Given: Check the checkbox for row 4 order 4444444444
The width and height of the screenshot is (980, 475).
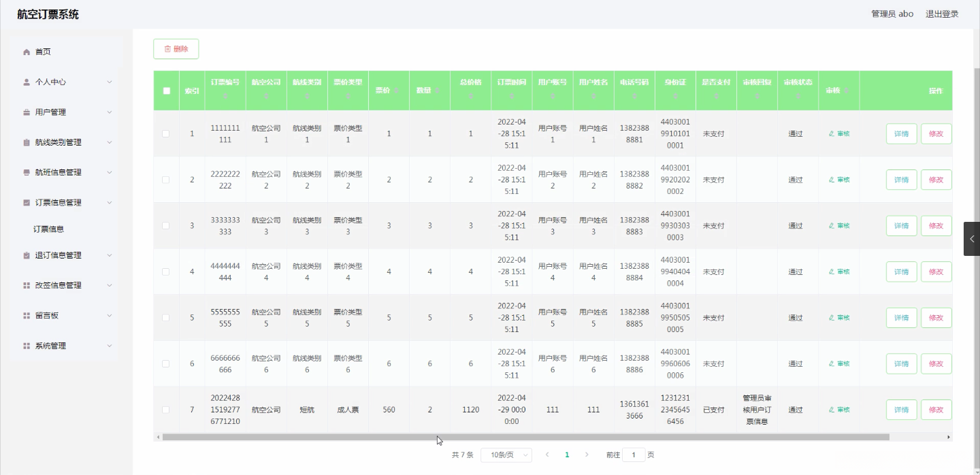Looking at the screenshot, I should (x=166, y=272).
